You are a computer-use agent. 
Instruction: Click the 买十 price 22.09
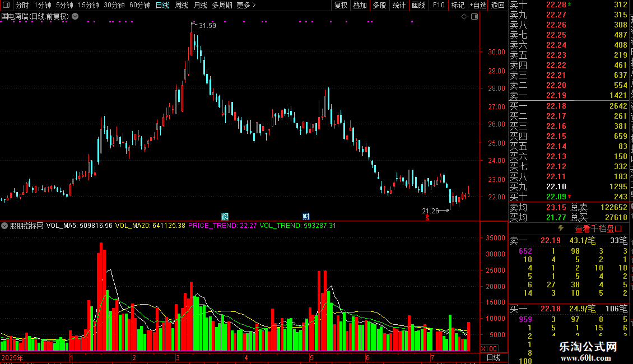pyautogui.click(x=556, y=197)
